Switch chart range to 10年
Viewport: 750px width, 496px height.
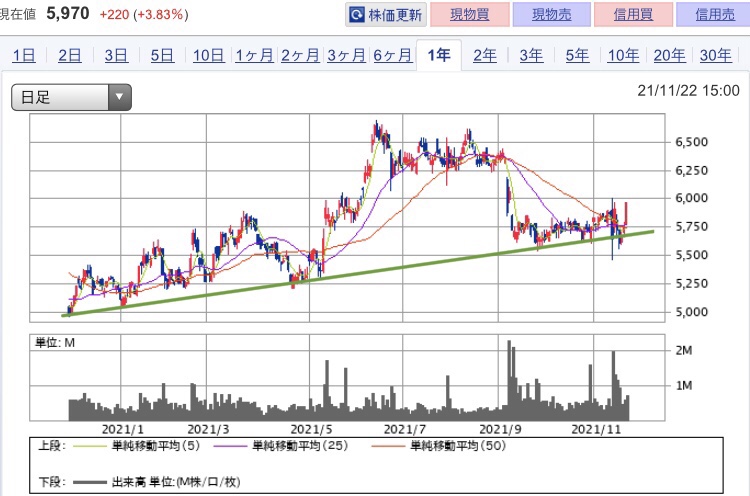point(623,56)
